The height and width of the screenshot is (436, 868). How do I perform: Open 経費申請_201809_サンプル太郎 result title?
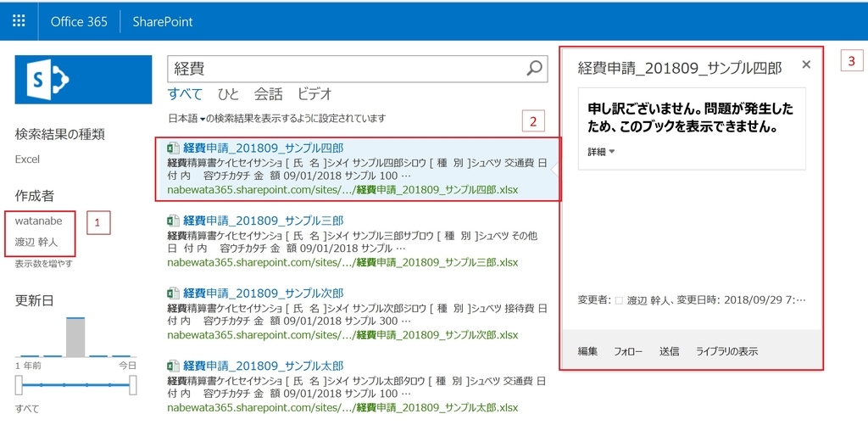coord(264,366)
